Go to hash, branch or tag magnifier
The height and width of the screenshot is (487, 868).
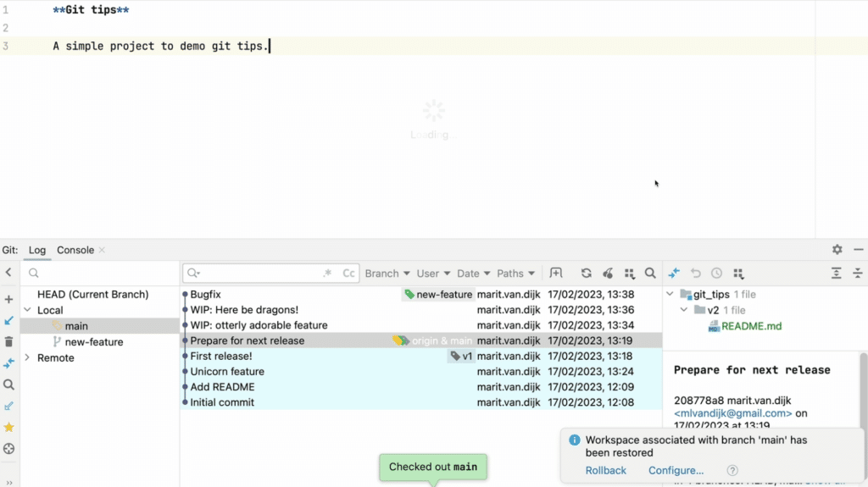pos(650,273)
